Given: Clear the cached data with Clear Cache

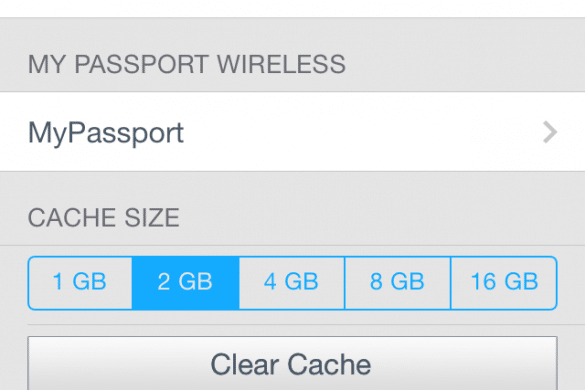Looking at the screenshot, I should [292, 363].
